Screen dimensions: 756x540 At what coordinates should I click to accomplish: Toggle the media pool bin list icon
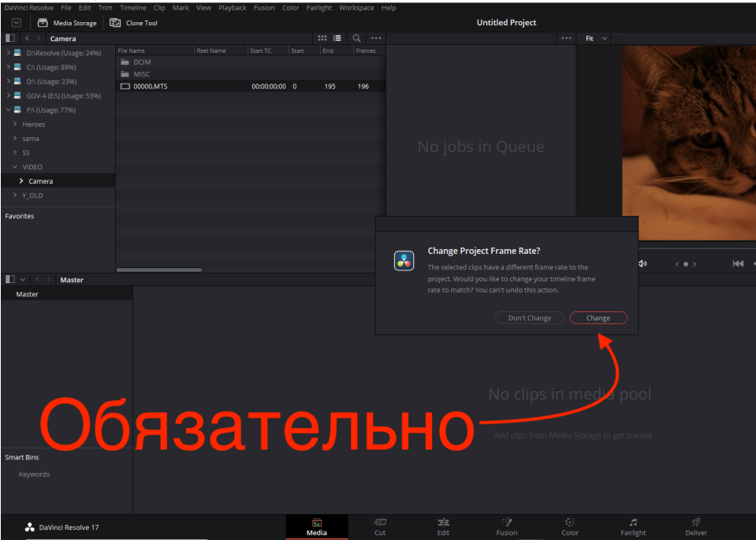[x=10, y=279]
